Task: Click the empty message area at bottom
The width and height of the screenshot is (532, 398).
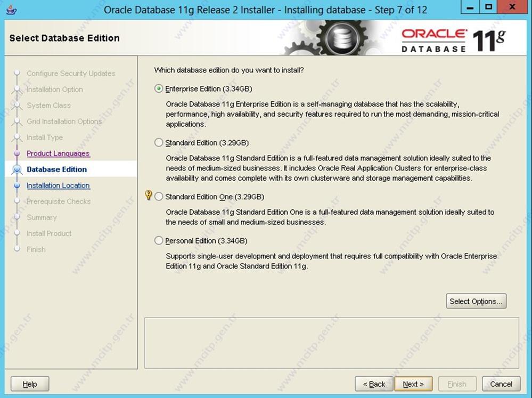Action: pos(332,343)
